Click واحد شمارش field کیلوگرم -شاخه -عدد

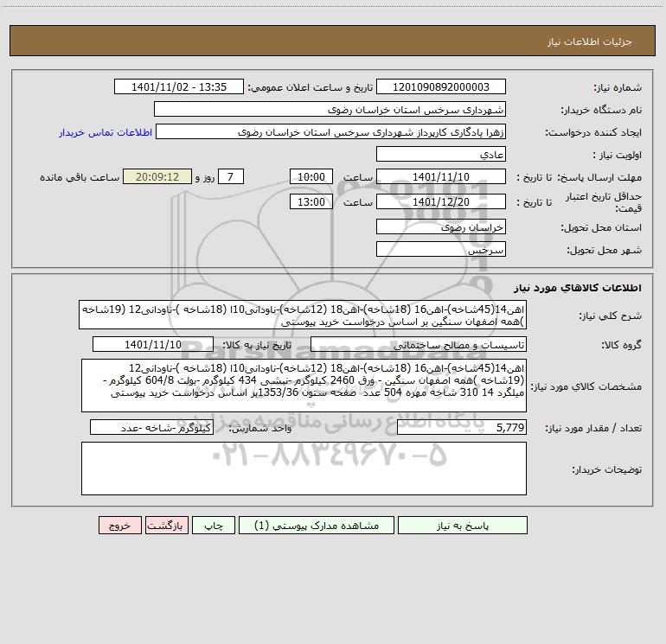151,427
